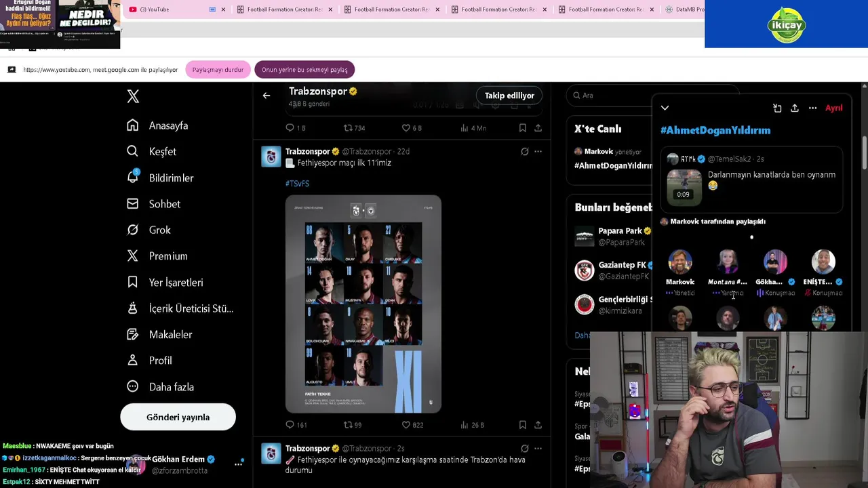
Task: Click the Gönderi yayınla button
Action: [x=178, y=417]
